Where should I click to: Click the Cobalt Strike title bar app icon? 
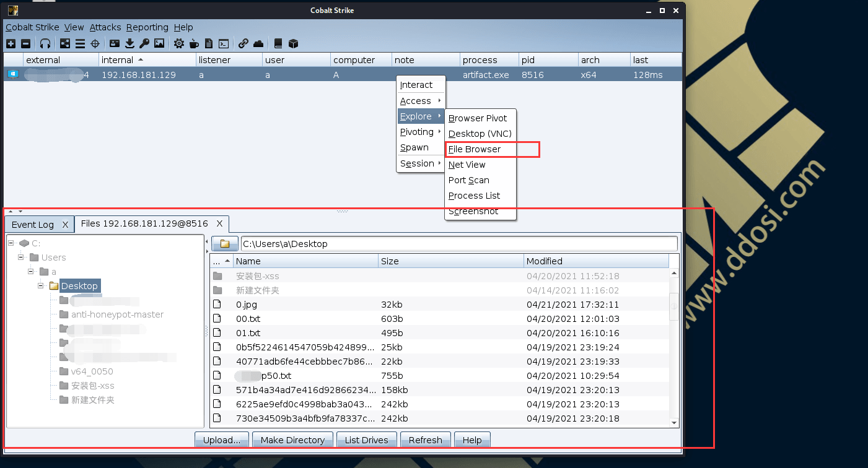pos(12,11)
